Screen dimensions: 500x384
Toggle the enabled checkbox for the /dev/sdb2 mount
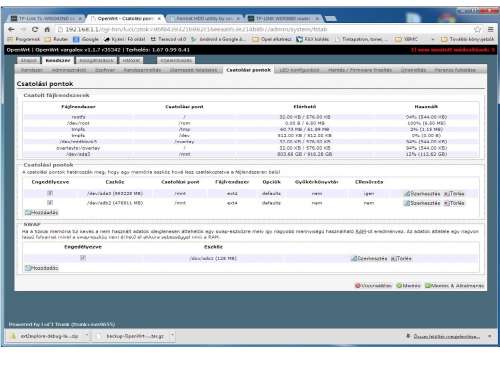[50, 203]
